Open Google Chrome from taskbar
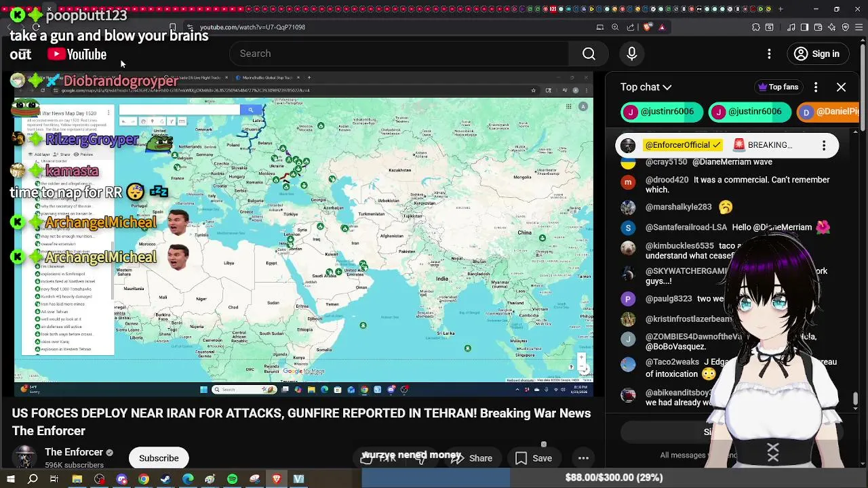Screen dimensions: 868x488 tap(144, 479)
